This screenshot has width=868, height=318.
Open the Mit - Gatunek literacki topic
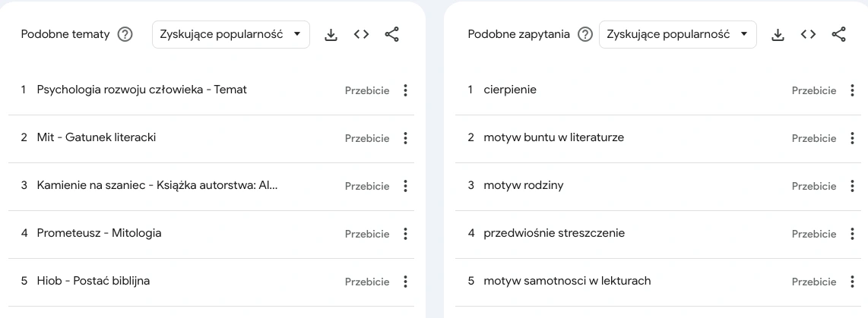pos(97,137)
